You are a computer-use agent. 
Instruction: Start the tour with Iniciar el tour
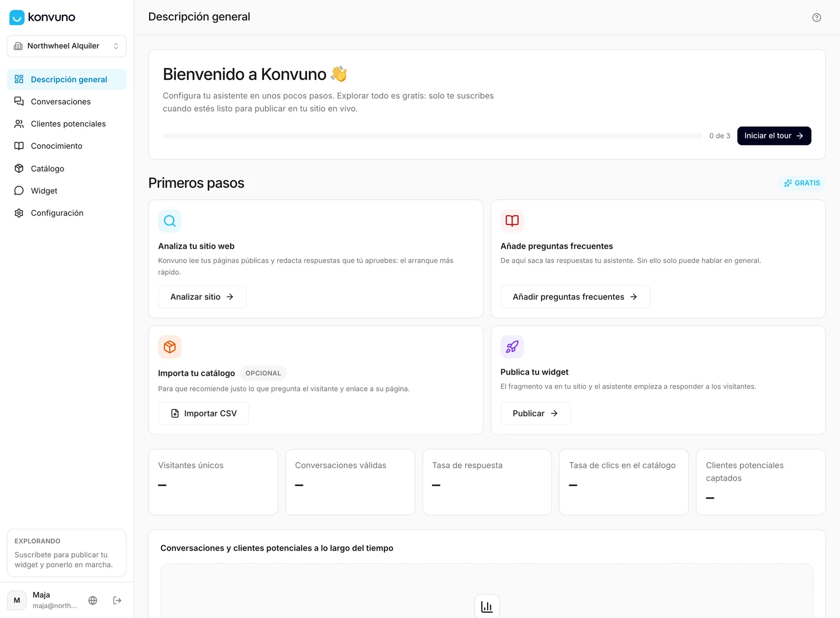tap(774, 136)
